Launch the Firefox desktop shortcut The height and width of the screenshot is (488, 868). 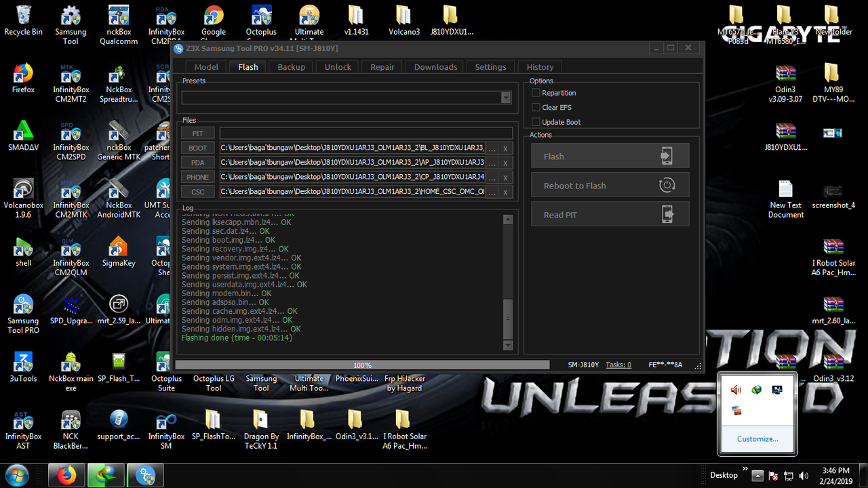[x=23, y=79]
